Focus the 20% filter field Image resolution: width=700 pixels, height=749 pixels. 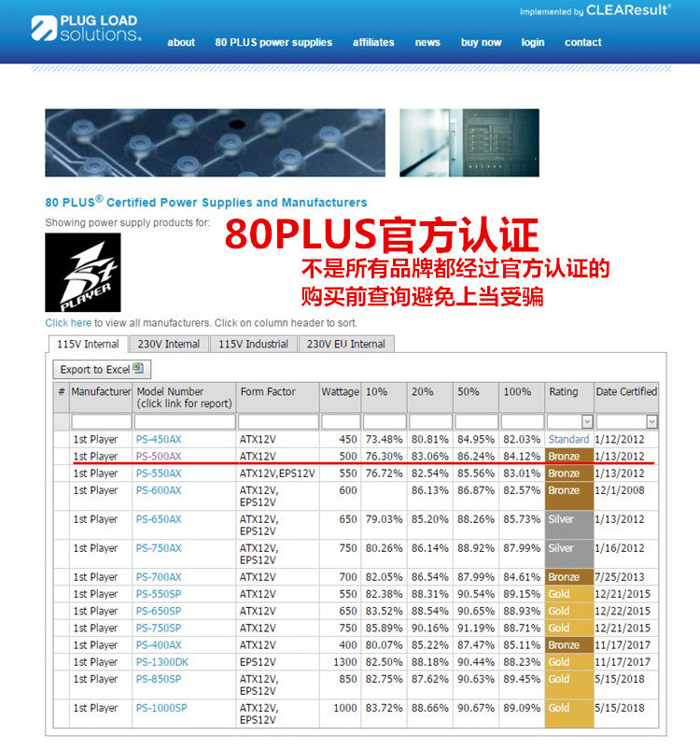tap(430, 422)
